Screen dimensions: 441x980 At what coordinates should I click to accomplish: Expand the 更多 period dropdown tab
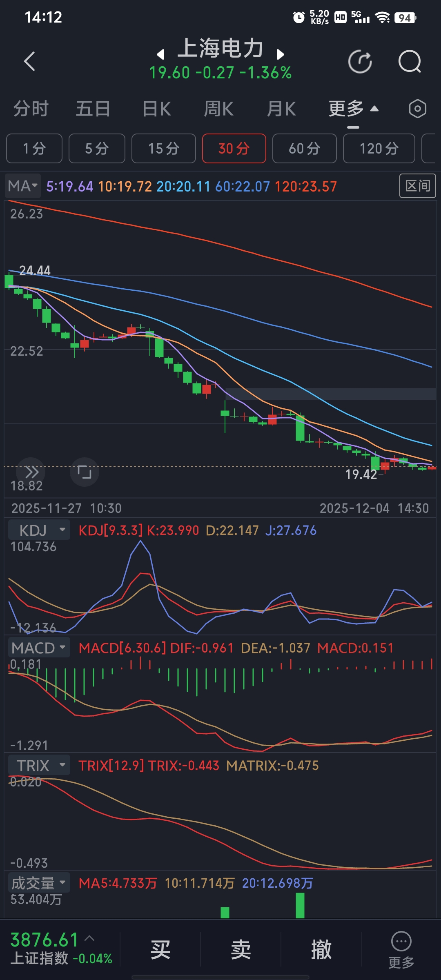click(x=354, y=109)
